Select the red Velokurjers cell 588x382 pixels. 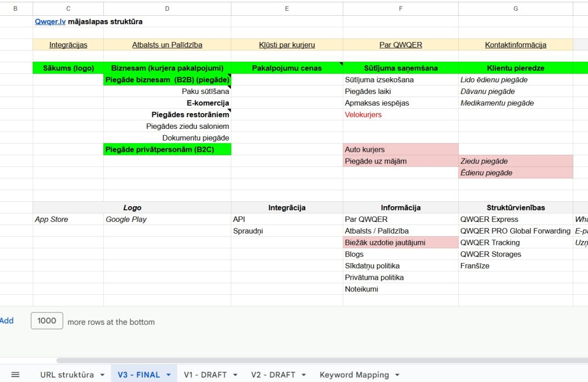point(363,115)
